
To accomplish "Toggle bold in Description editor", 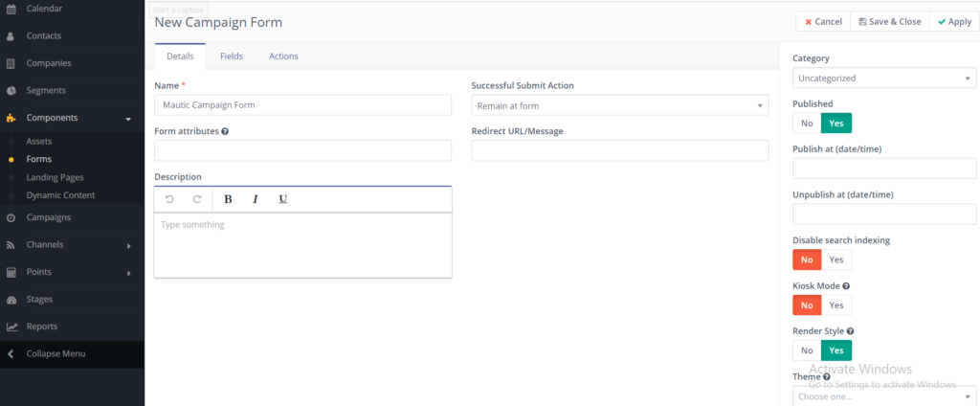I will point(228,199).
